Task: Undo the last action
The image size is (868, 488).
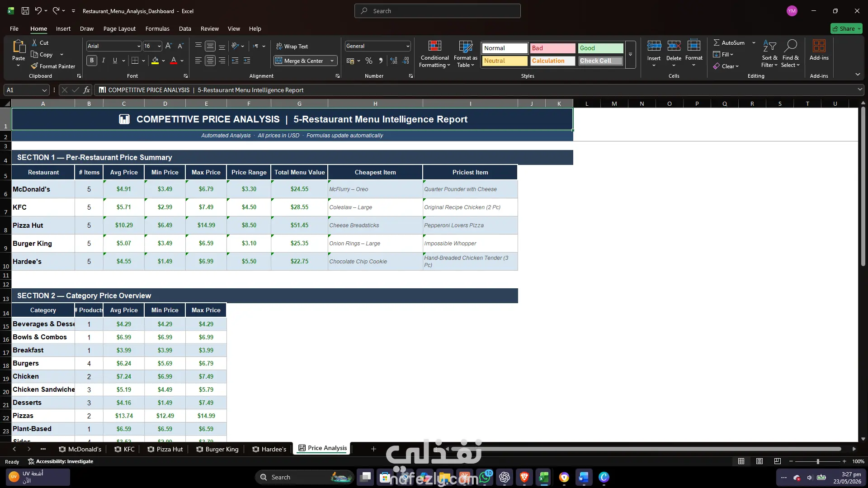Action: pos(38,11)
